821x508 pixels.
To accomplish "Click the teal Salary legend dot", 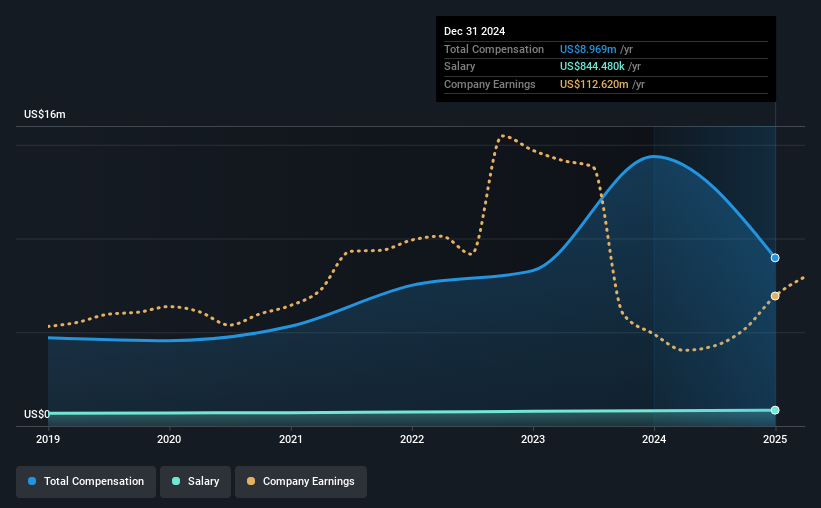I will [176, 481].
